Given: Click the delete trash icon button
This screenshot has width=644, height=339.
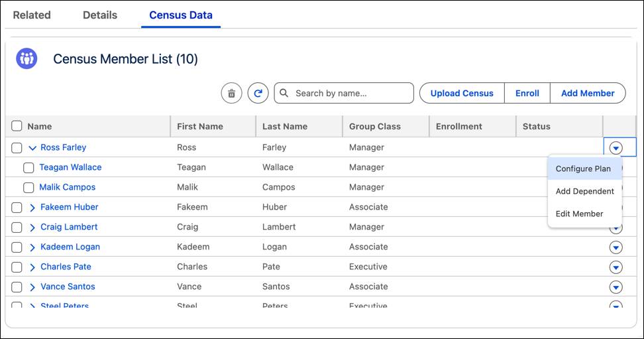Looking at the screenshot, I should pyautogui.click(x=232, y=94).
